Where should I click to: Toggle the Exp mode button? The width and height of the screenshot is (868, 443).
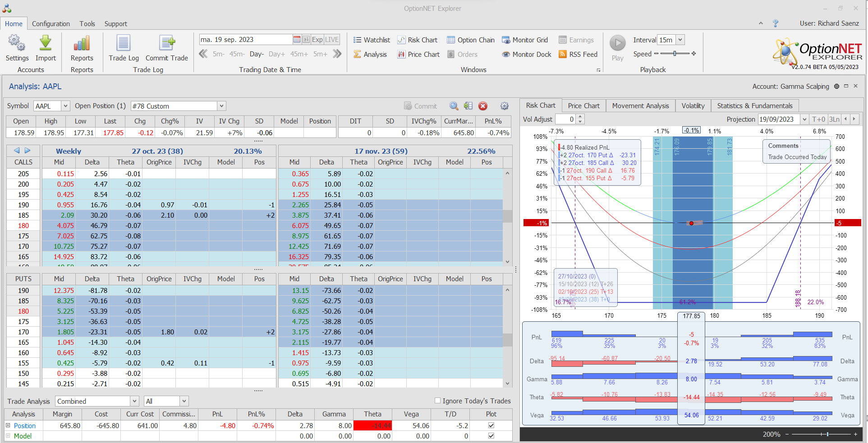[x=317, y=40]
